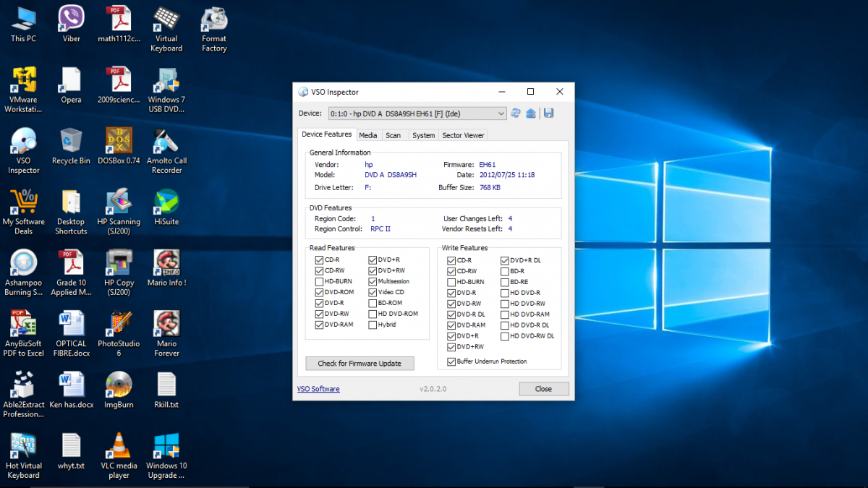Select the Viber desktop icon
Screen dimensions: 868x488
pyautogui.click(x=71, y=25)
